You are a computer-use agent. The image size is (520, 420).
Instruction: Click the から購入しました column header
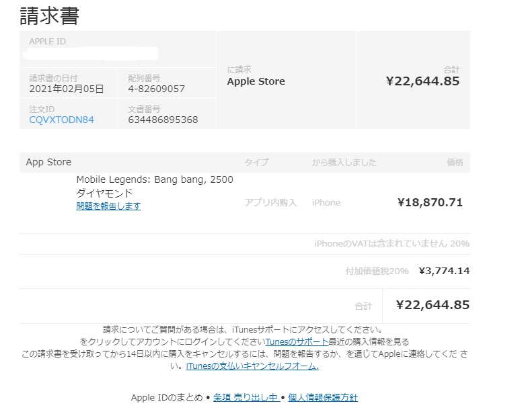point(344,163)
